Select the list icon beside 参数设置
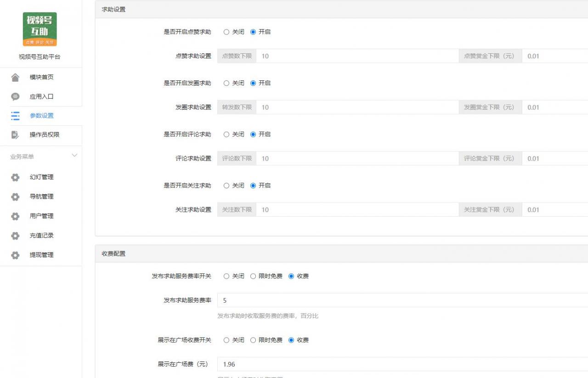This screenshot has height=378, width=588. [15, 116]
